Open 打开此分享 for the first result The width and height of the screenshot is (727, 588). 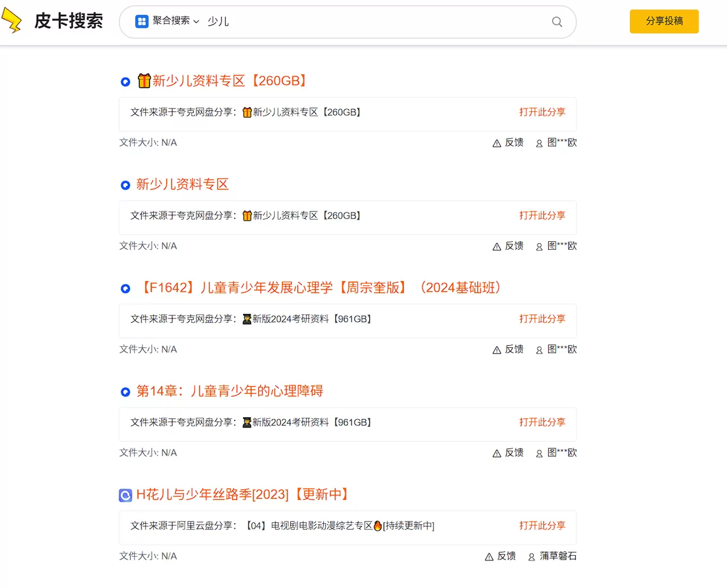542,112
